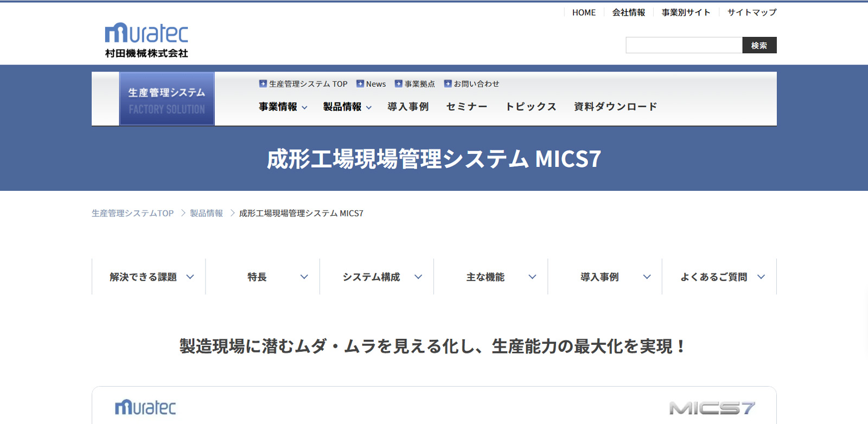Image resolution: width=868 pixels, height=424 pixels.
Task: Click breadcrumb text 成形工場現場管理システム MICS7
Action: (x=301, y=213)
